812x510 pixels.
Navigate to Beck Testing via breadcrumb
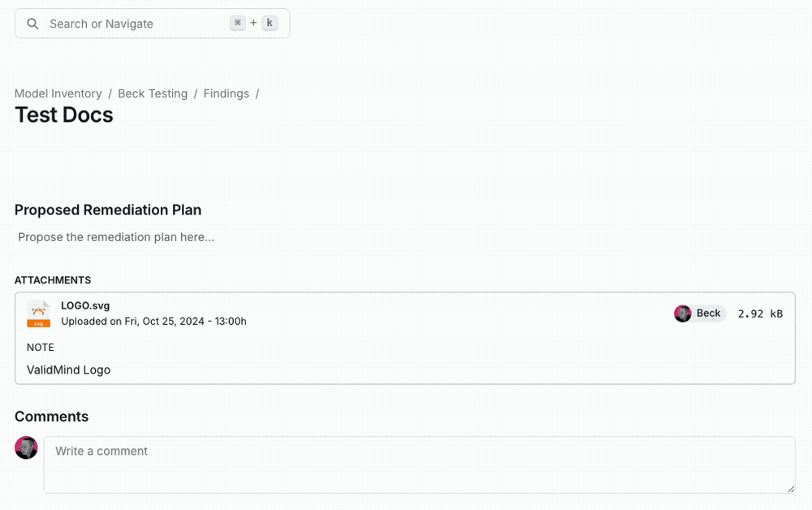click(153, 93)
